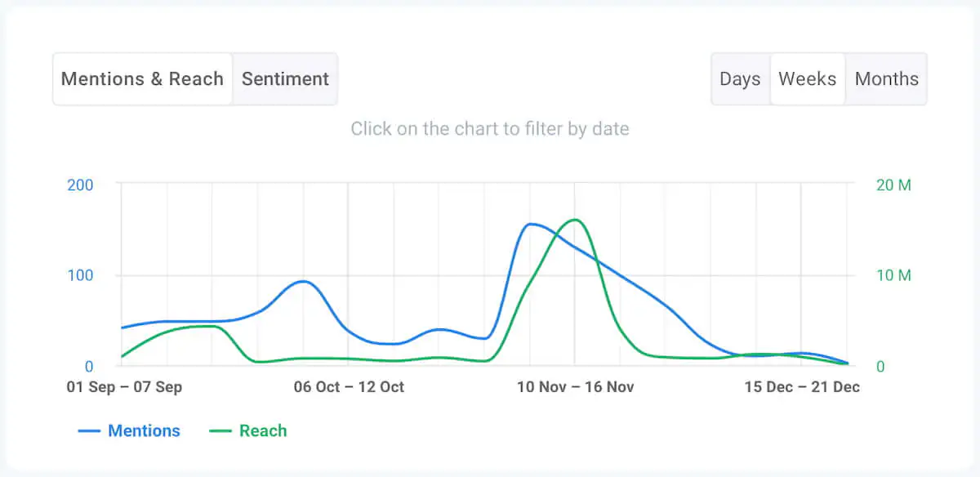Click the instruction text above the chart
980x477 pixels.
[x=490, y=128]
